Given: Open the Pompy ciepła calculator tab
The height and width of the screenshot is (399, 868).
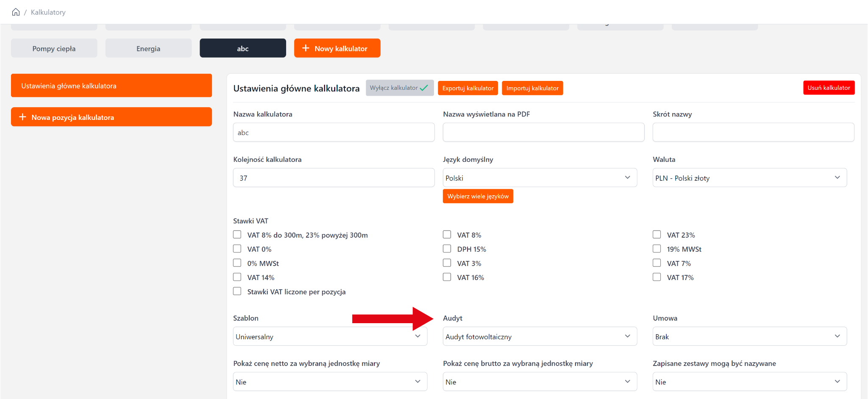Looking at the screenshot, I should click(x=54, y=48).
